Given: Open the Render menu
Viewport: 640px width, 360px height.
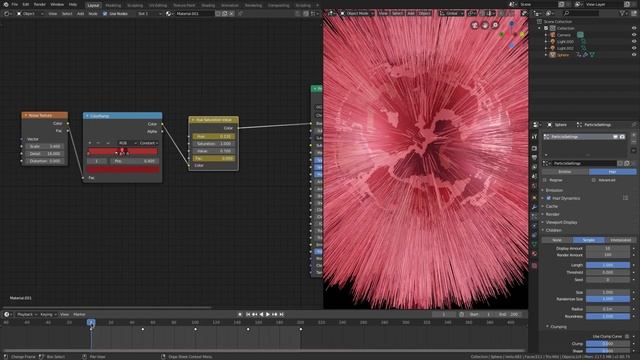Looking at the screenshot, I should click(x=40, y=4).
